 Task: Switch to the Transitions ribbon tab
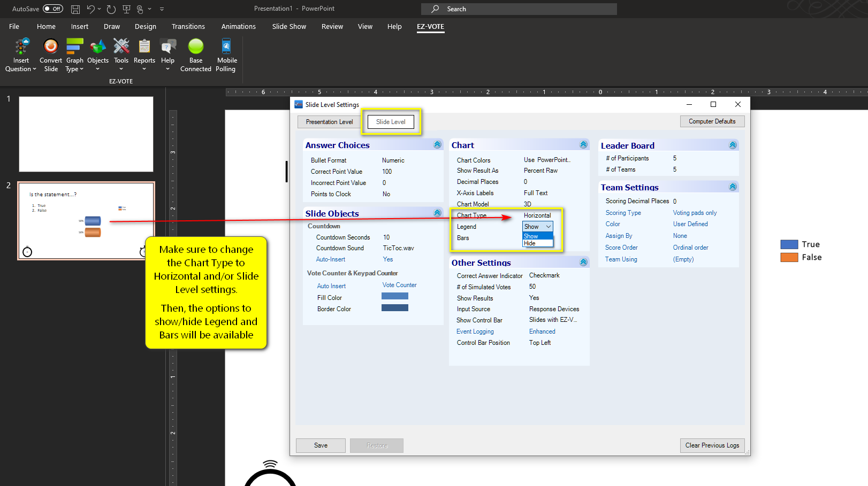coord(188,26)
